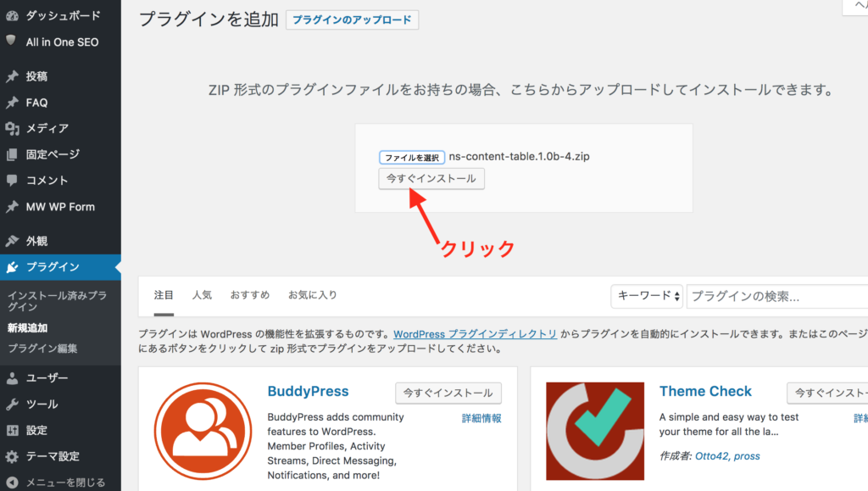This screenshot has width=868, height=491.
Task: Click the Dashboard palette icon in sidebar
Action: (12, 15)
